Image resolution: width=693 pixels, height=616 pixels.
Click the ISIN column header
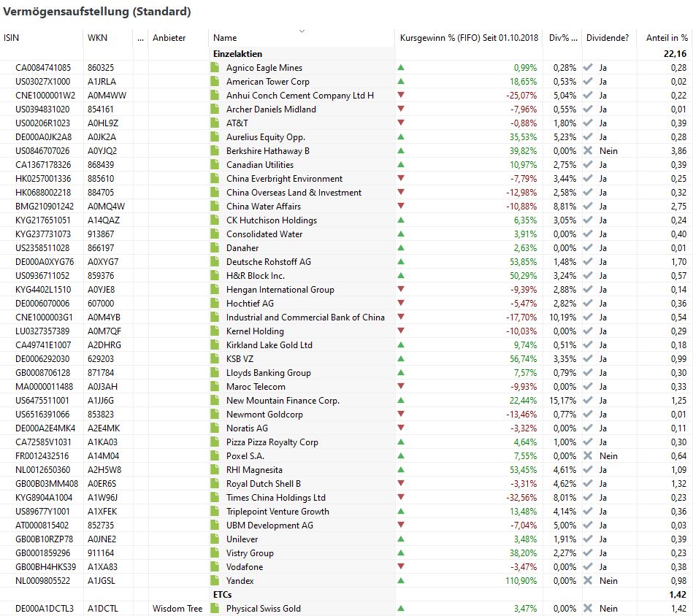[12, 38]
